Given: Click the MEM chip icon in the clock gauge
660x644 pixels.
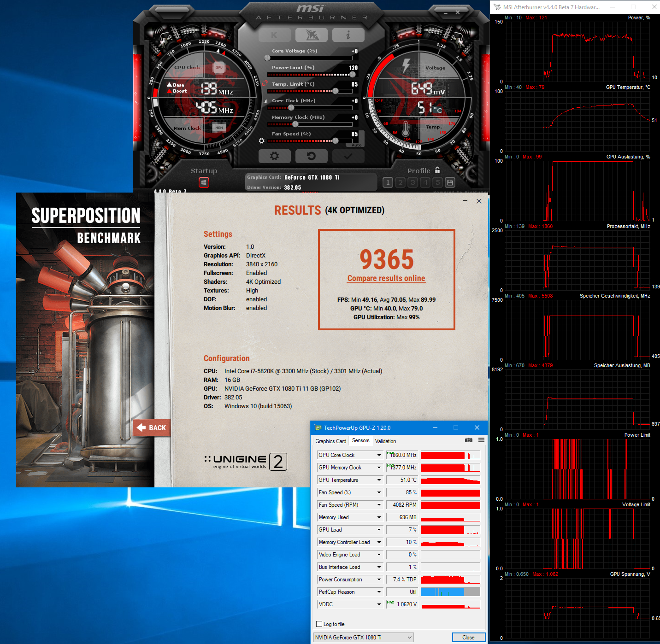Looking at the screenshot, I should click(219, 128).
